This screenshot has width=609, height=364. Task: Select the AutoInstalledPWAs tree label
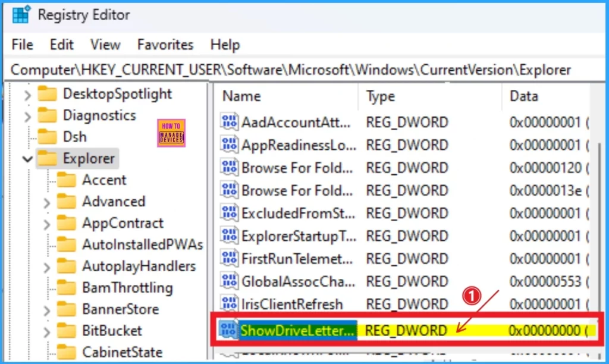coord(143,244)
